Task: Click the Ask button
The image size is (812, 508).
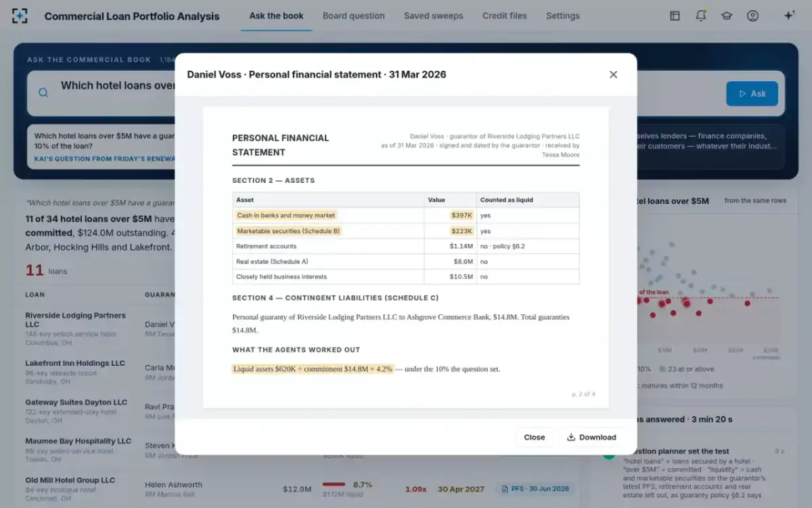Action: 752,93
